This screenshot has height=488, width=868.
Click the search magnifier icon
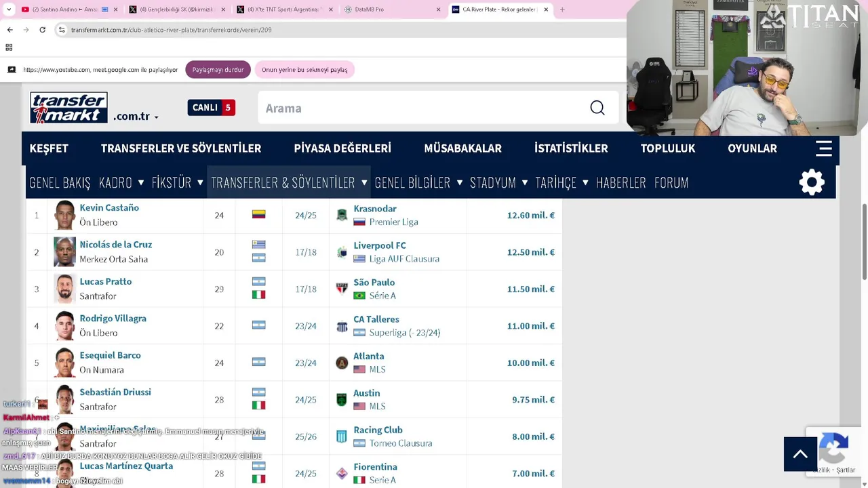[x=597, y=108]
